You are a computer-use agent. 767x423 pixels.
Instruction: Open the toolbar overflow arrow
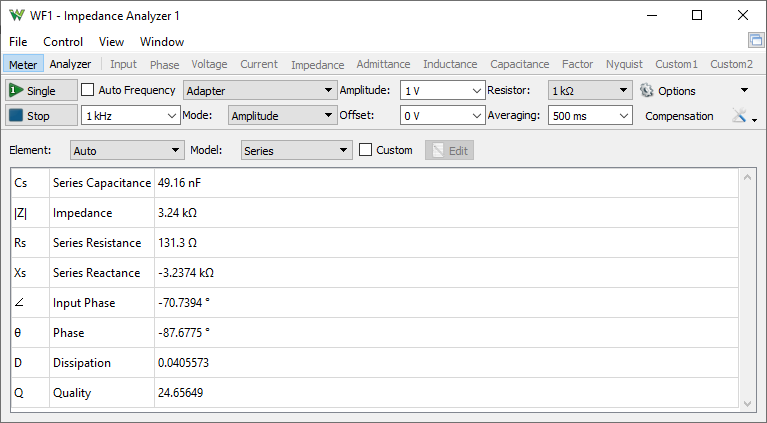pos(743,90)
